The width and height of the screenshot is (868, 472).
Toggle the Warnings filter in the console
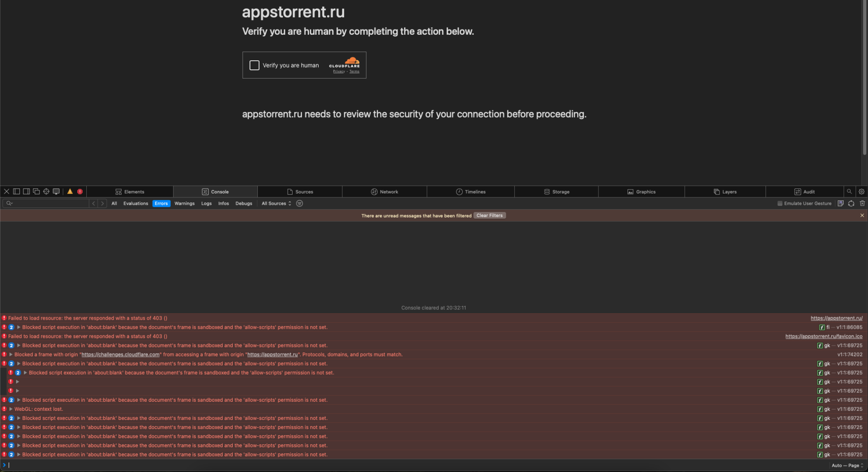pos(184,203)
